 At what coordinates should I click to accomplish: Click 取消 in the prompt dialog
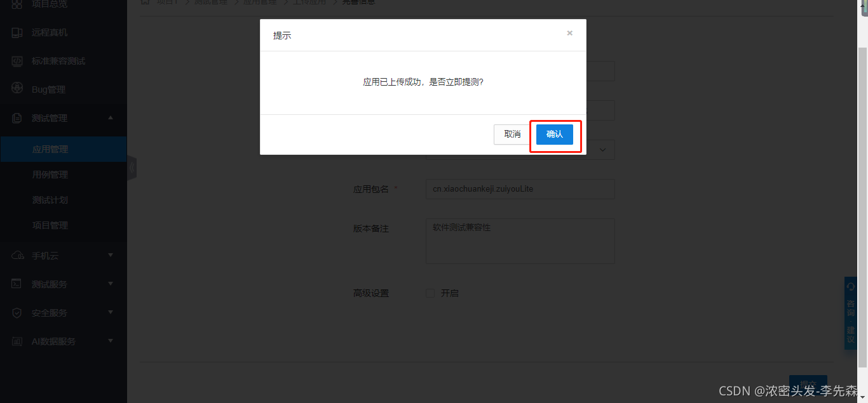point(512,135)
